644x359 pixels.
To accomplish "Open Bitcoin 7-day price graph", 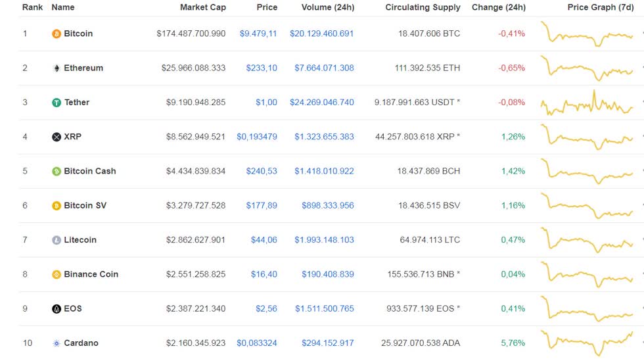I will [587, 34].
